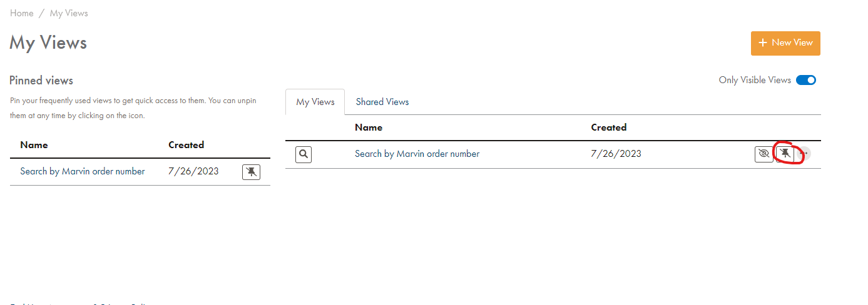This screenshot has width=868, height=305.
Task: Hide the view with the crossed-eye icon
Action: click(x=763, y=154)
